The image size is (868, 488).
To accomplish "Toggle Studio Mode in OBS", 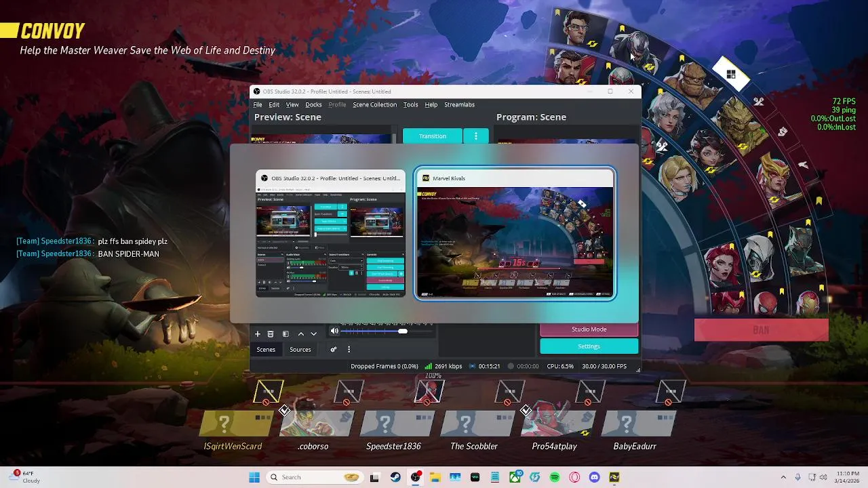I will (589, 329).
